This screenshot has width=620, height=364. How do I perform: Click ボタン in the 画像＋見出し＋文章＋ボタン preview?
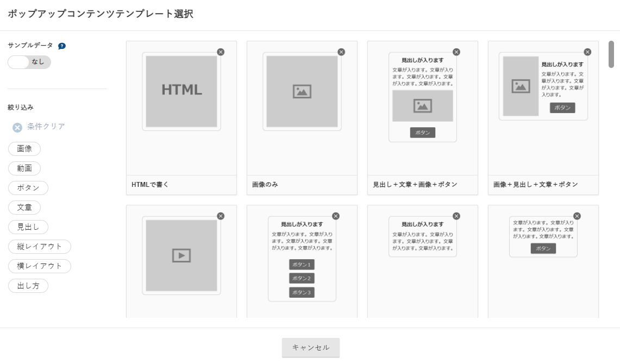(x=562, y=108)
